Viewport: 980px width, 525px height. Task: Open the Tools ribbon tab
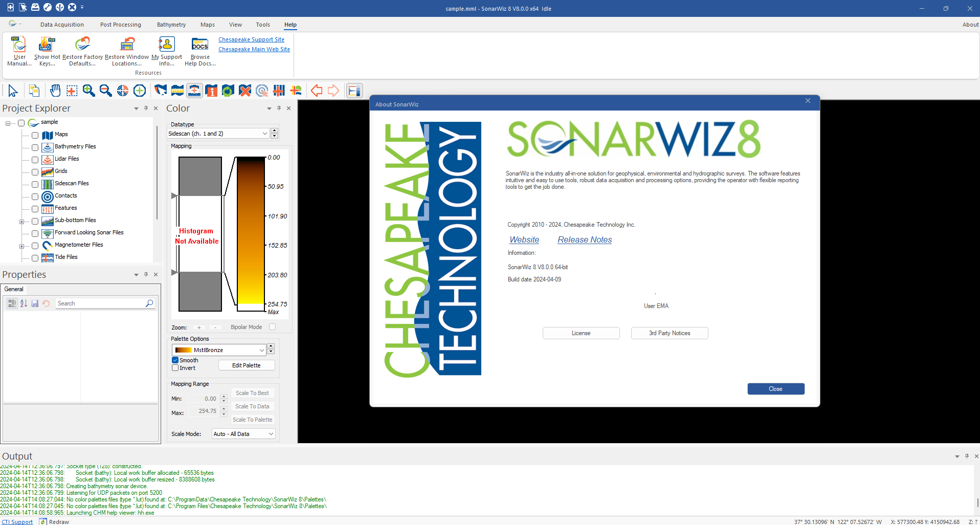263,25
